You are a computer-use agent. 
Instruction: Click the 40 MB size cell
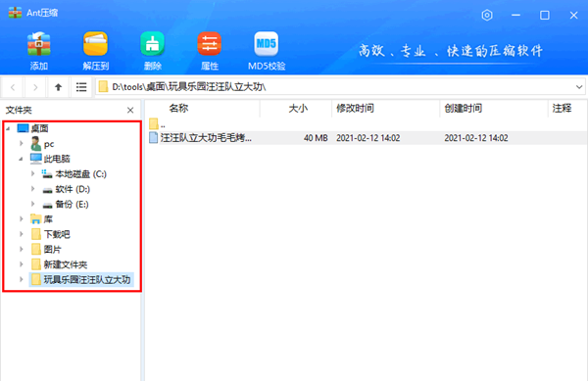tap(316, 138)
